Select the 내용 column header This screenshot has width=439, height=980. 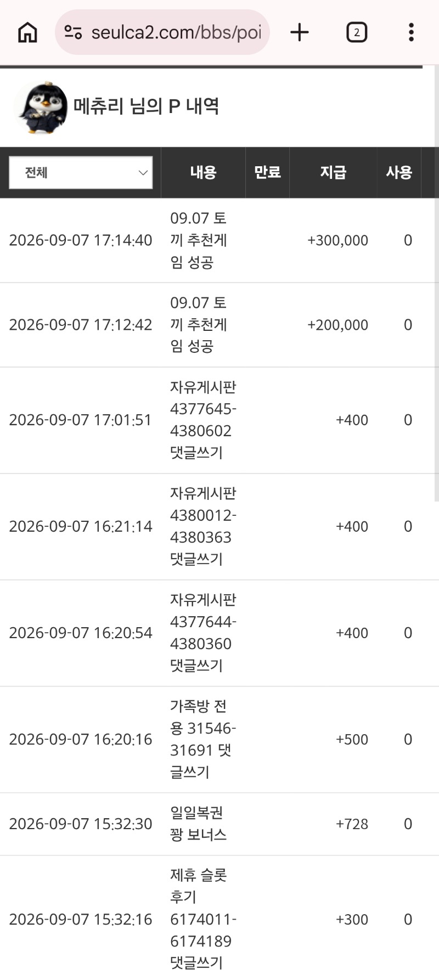click(203, 172)
